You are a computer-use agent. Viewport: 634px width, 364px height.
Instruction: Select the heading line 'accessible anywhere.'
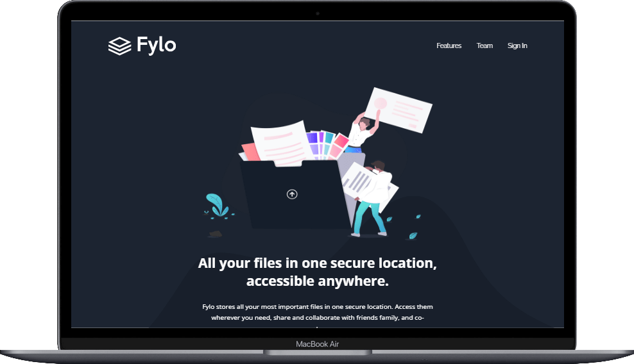point(318,281)
